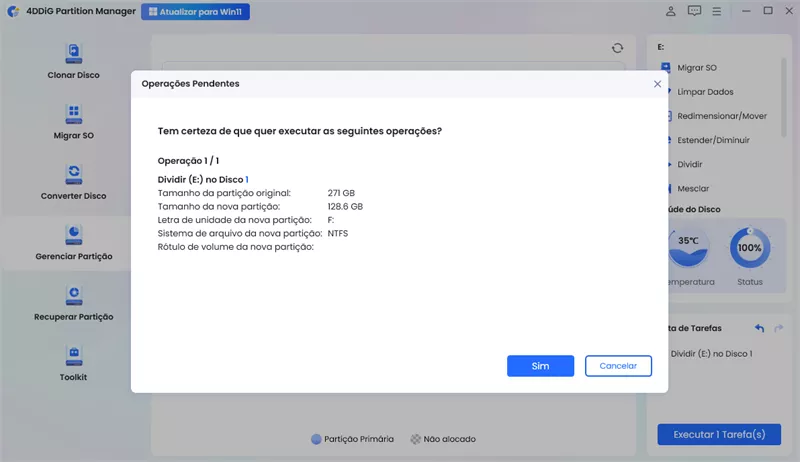Choose Dividir in the right panel
The image size is (800, 462).
pos(689,164)
